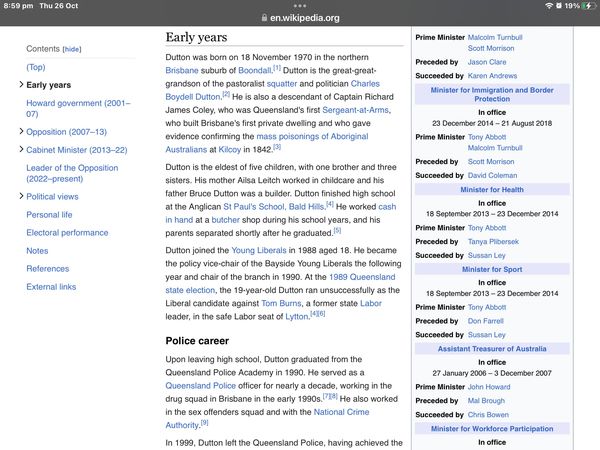Screen dimensions: 600x450
Task: Expand the Early years section chevron
Action: coord(20,86)
